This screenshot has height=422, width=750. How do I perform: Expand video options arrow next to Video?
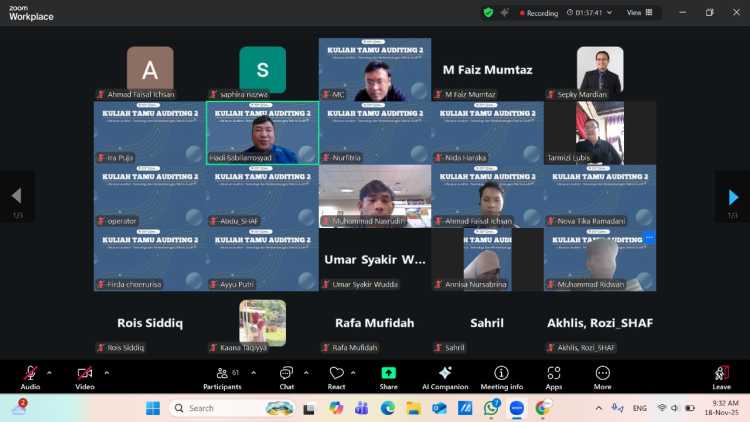pos(107,372)
